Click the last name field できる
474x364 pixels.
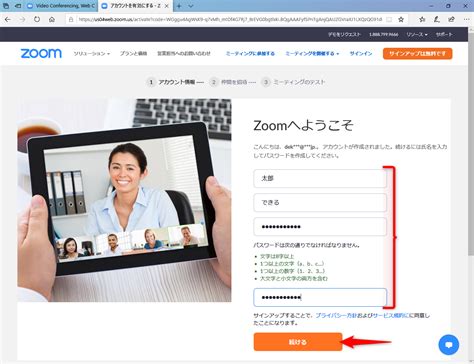(320, 202)
